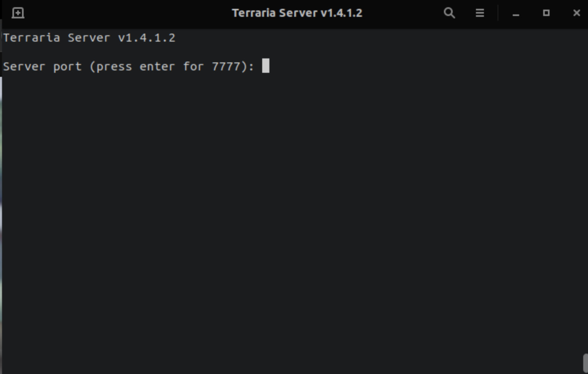The image size is (588, 374).
Task: Minimize the Terraria Server window
Action: click(x=516, y=14)
